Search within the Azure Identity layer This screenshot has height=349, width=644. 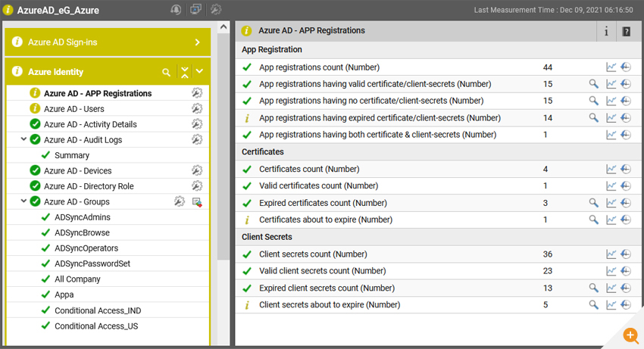click(x=166, y=72)
